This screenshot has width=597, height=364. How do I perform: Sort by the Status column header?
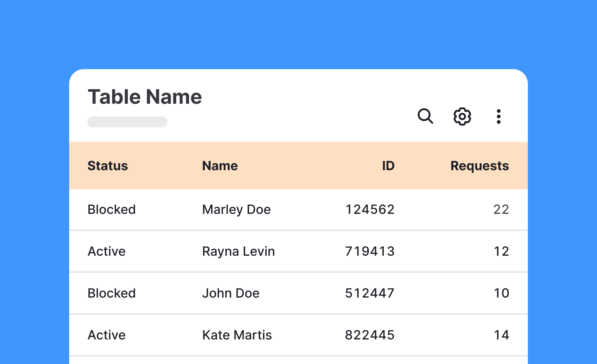[x=108, y=166]
